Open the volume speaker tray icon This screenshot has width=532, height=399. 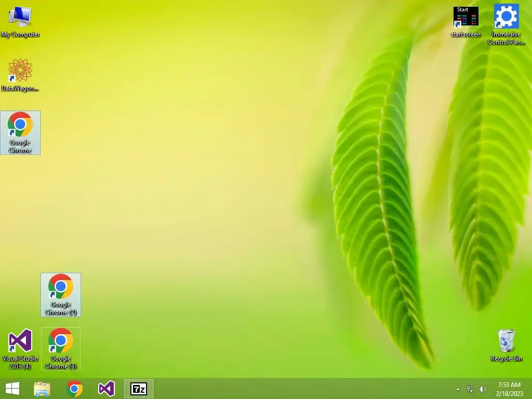483,389
